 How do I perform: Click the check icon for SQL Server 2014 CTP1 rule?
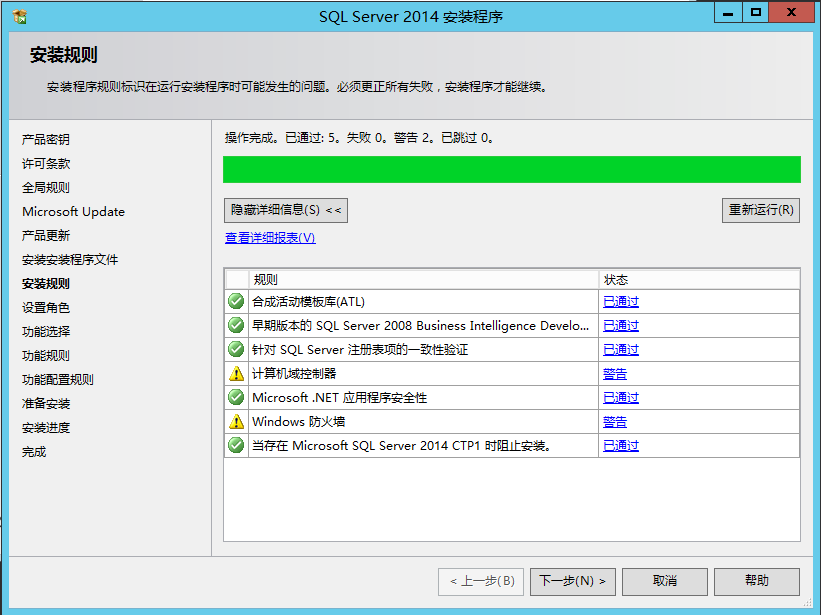coord(236,445)
